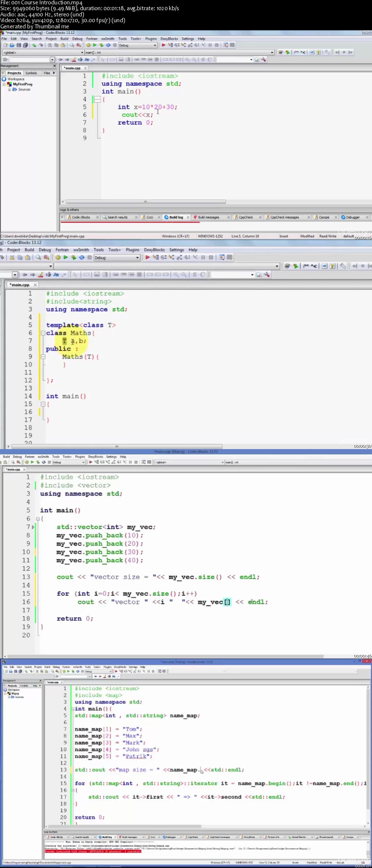Click horizontal scrollbar under MyFirstProg editor
The height and width of the screenshot is (868, 372).
click(145, 202)
